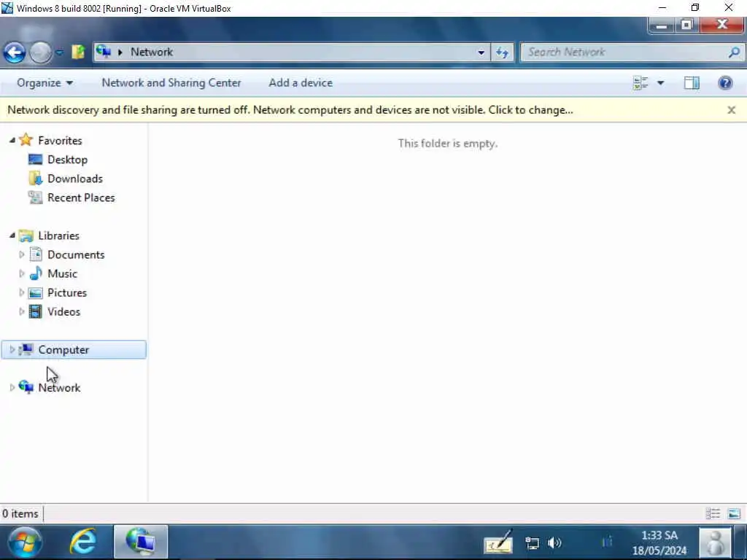Refresh the Network folder
747x560 pixels.
coord(502,52)
